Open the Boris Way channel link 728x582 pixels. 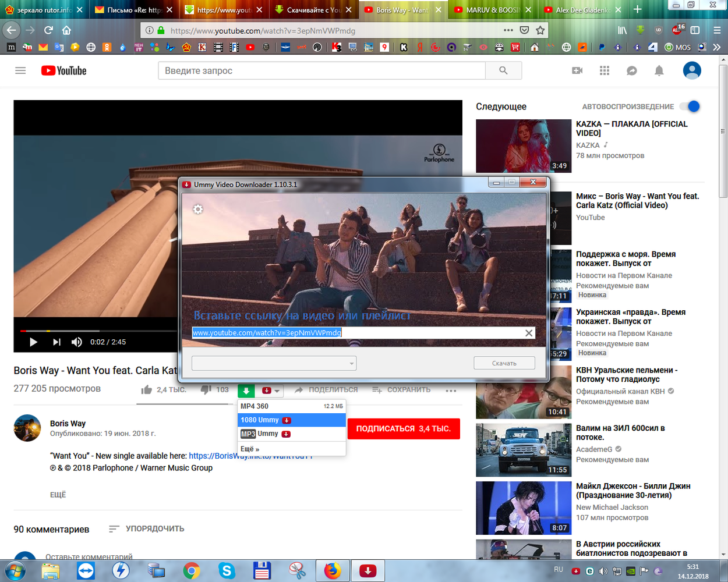[68, 424]
